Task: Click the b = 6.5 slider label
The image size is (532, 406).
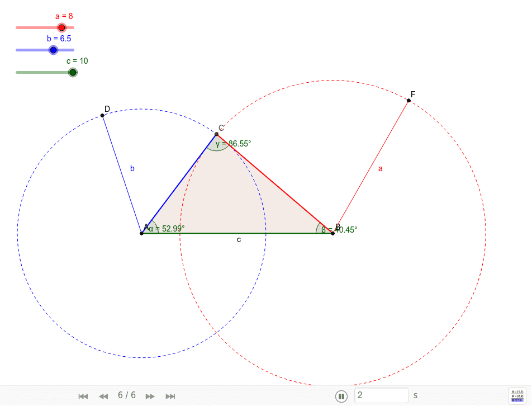Action: tap(59, 39)
